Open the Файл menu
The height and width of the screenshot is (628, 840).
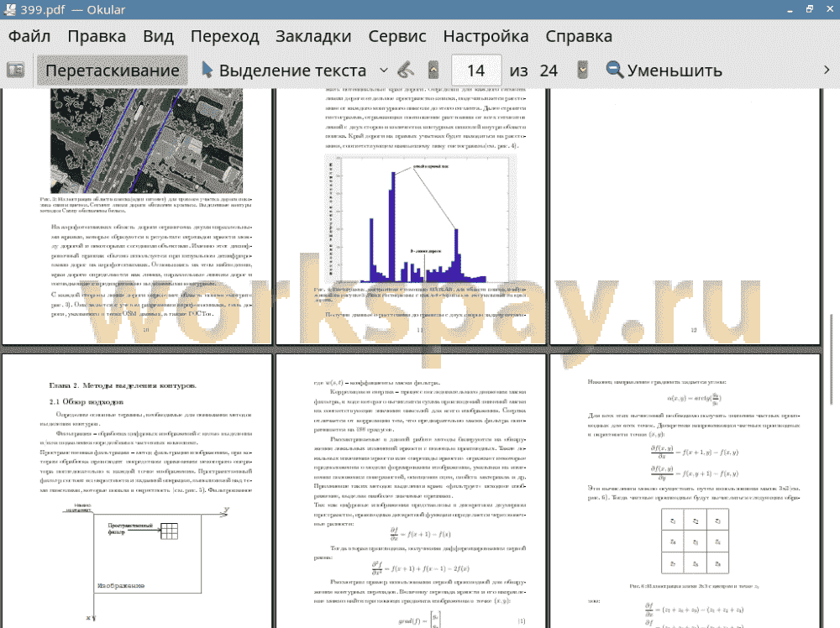coord(29,36)
